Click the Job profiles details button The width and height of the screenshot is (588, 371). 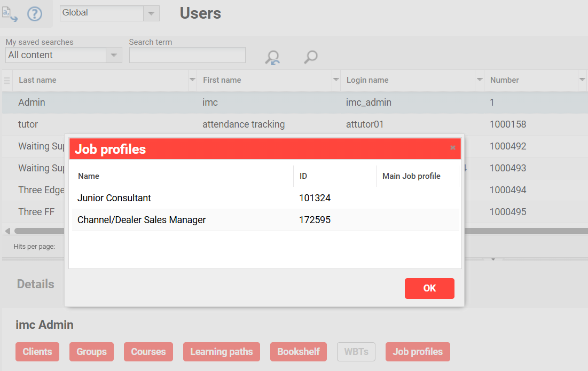(x=418, y=351)
